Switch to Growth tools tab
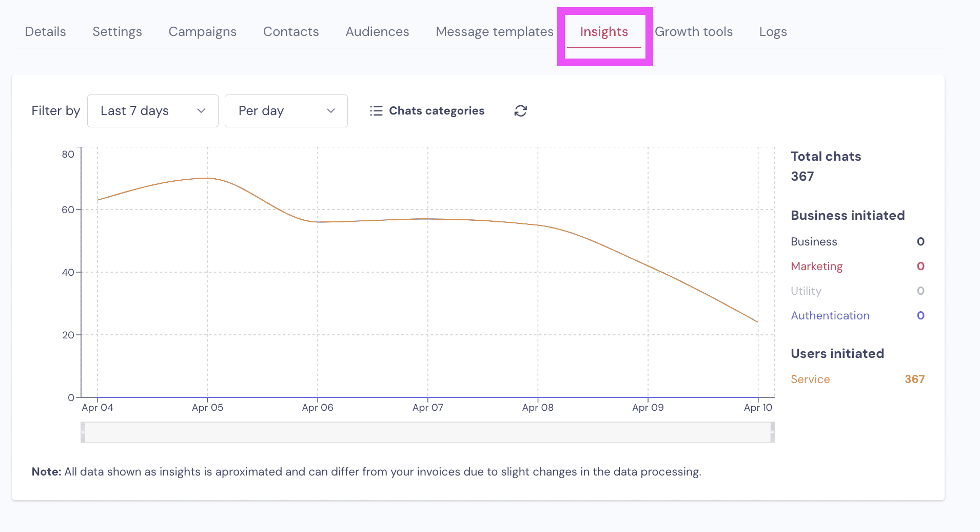 click(x=694, y=32)
